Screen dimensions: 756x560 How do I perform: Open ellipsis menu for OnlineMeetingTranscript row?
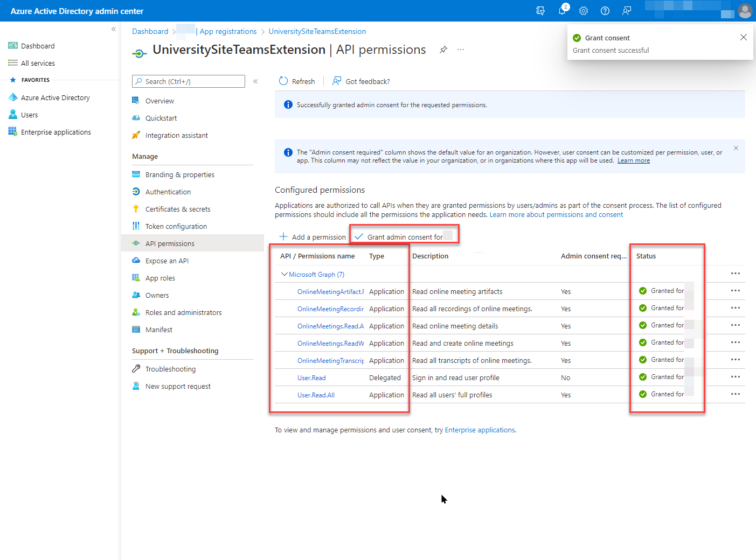(x=736, y=360)
